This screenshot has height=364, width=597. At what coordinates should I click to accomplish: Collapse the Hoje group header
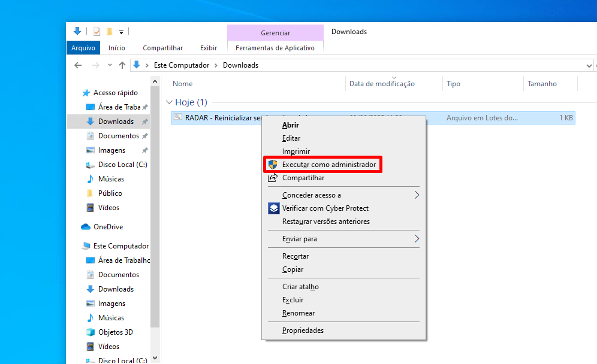click(x=168, y=102)
